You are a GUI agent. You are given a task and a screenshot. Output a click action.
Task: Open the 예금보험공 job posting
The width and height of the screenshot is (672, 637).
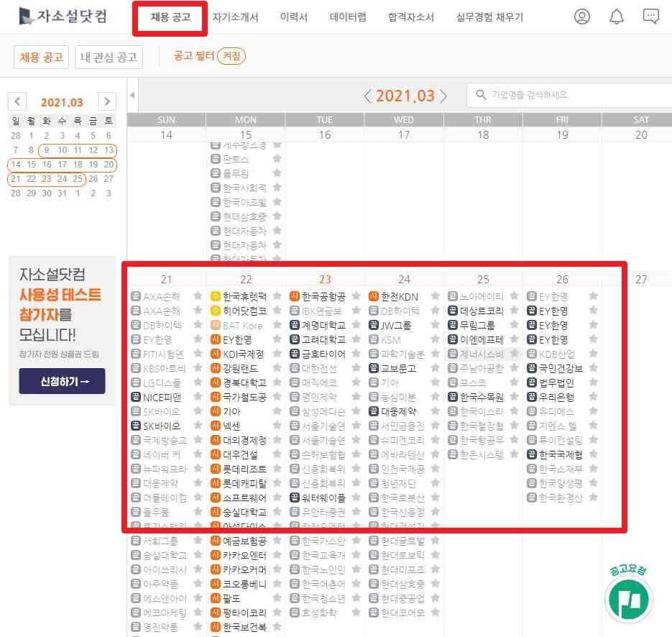point(244,541)
